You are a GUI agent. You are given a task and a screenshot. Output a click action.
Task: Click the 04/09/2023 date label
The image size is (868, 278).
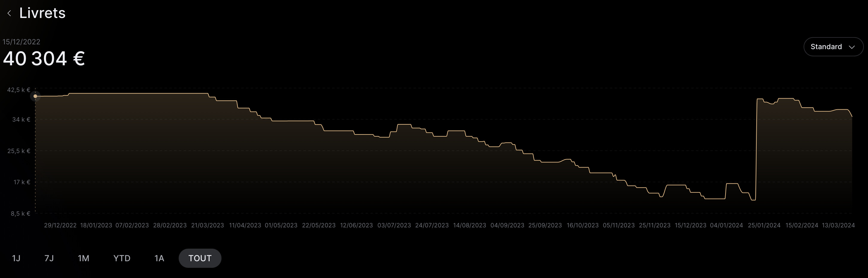pyautogui.click(x=507, y=225)
